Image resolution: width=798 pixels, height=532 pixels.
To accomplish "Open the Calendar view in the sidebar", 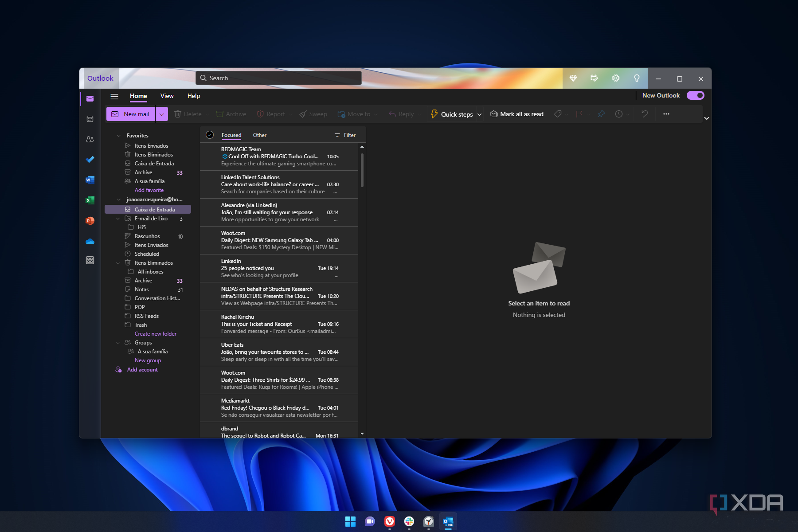I will 90,118.
